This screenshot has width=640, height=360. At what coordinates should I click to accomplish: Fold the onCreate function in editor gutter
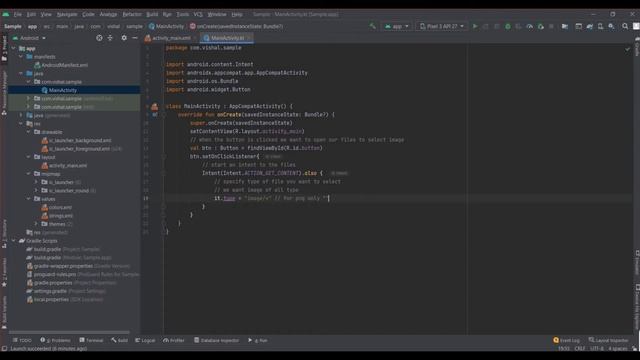point(163,115)
